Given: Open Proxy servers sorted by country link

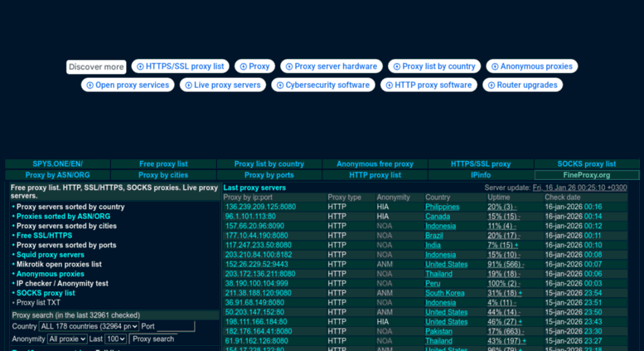Looking at the screenshot, I should point(70,207).
